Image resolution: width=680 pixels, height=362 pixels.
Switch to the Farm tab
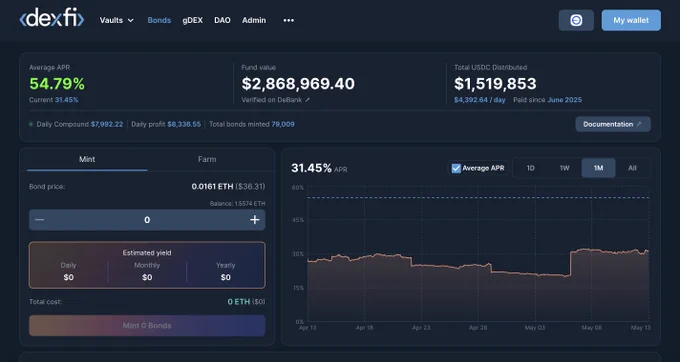click(207, 160)
